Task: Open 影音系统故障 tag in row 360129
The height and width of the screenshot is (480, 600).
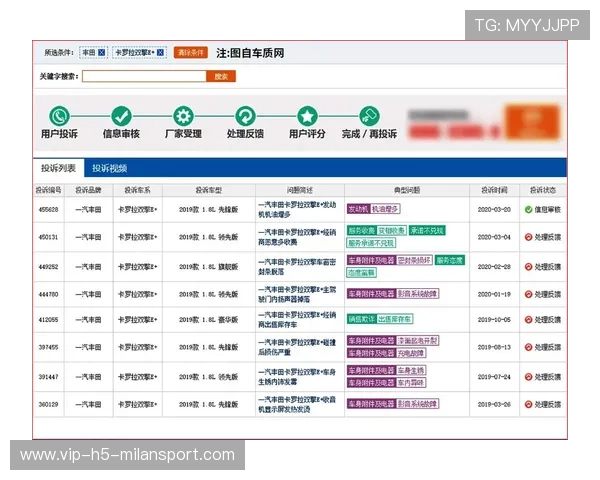Action: [x=417, y=403]
